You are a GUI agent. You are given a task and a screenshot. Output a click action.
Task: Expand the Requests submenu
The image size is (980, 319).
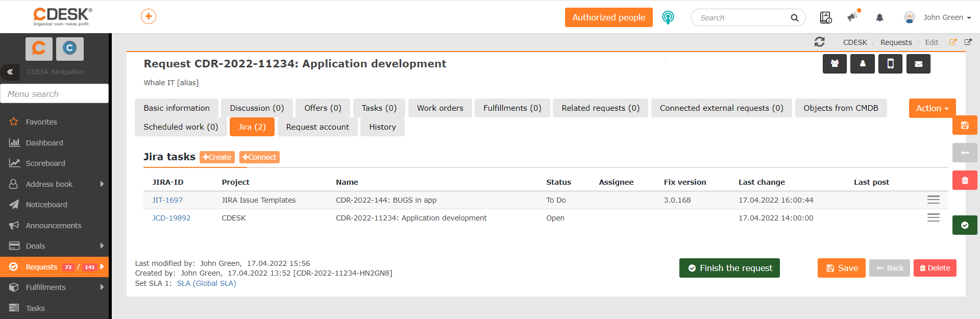(x=102, y=266)
